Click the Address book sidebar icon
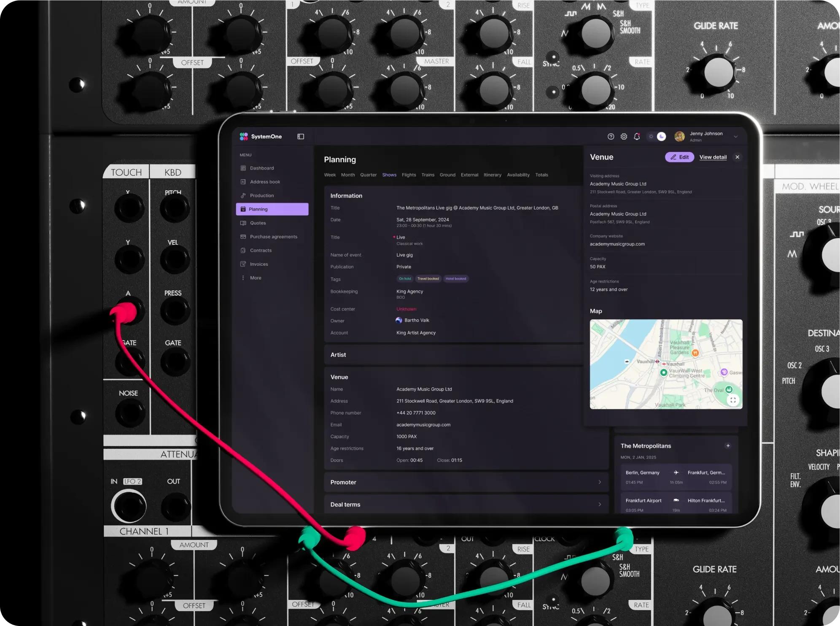840x626 pixels. [x=243, y=182]
